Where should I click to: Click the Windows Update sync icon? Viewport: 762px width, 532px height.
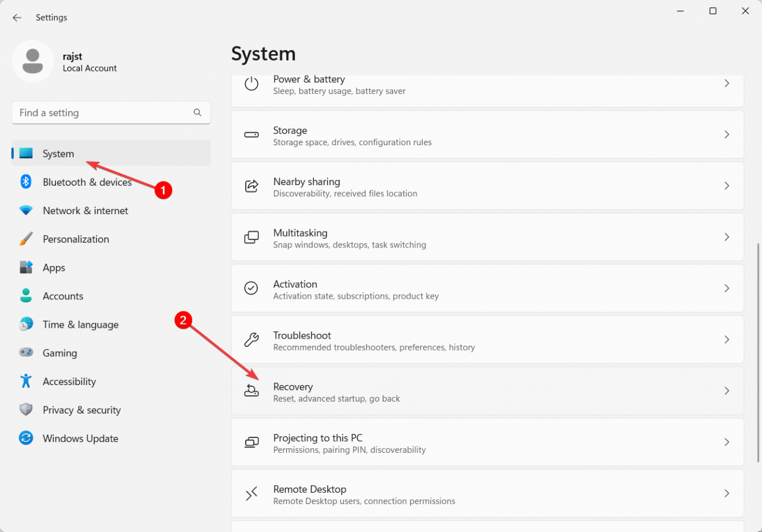(x=26, y=439)
